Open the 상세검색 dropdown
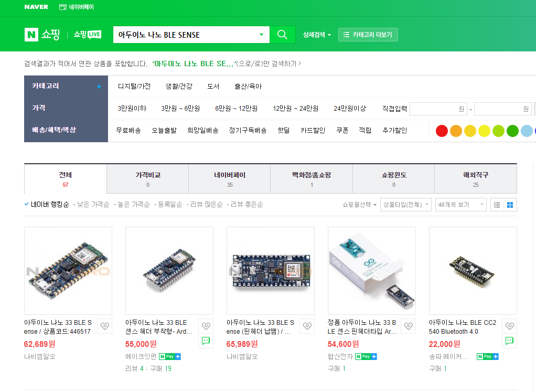The height and width of the screenshot is (392, 536). click(317, 35)
